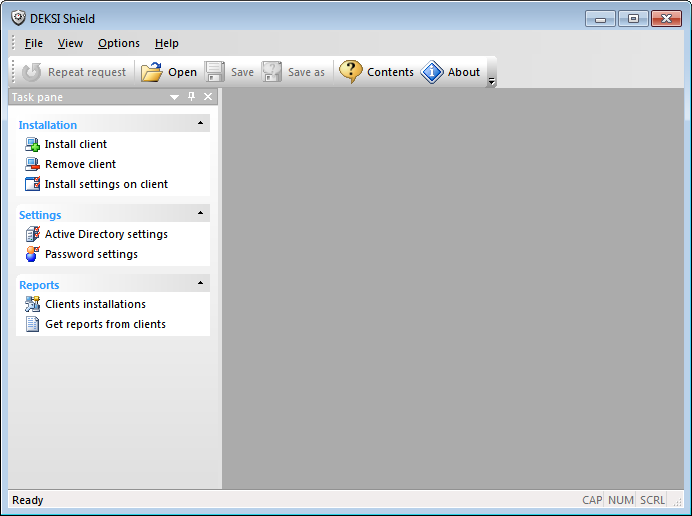Viewport: 692px width, 516px height.
Task: Open Password settings link
Action: [x=91, y=254]
